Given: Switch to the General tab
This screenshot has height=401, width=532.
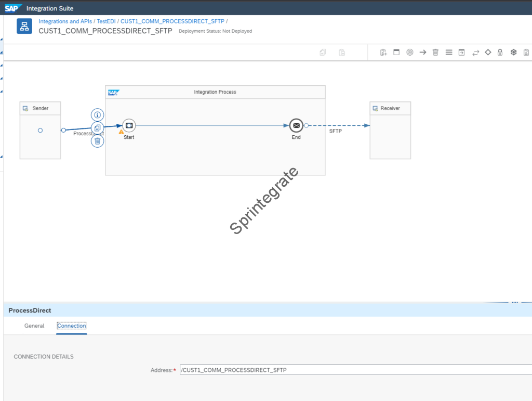Looking at the screenshot, I should click(34, 326).
